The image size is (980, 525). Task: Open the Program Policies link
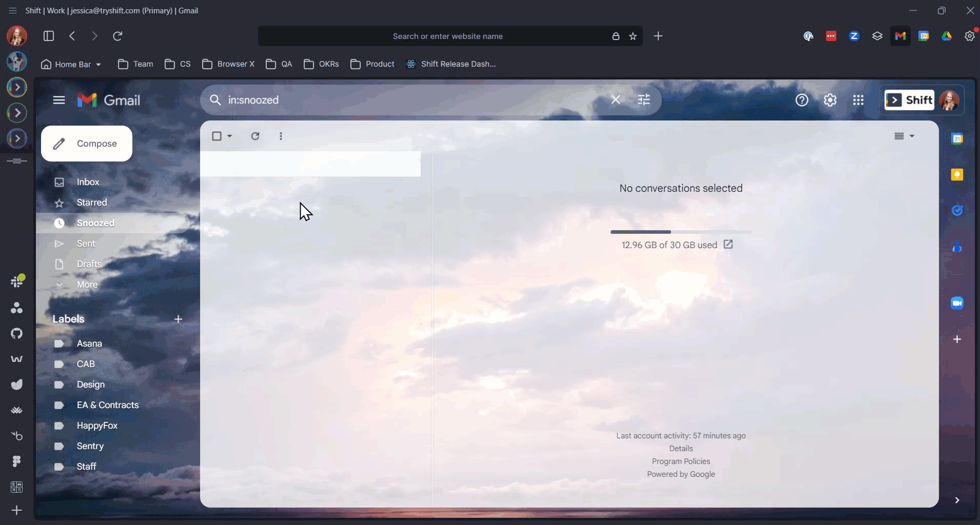[x=681, y=461]
